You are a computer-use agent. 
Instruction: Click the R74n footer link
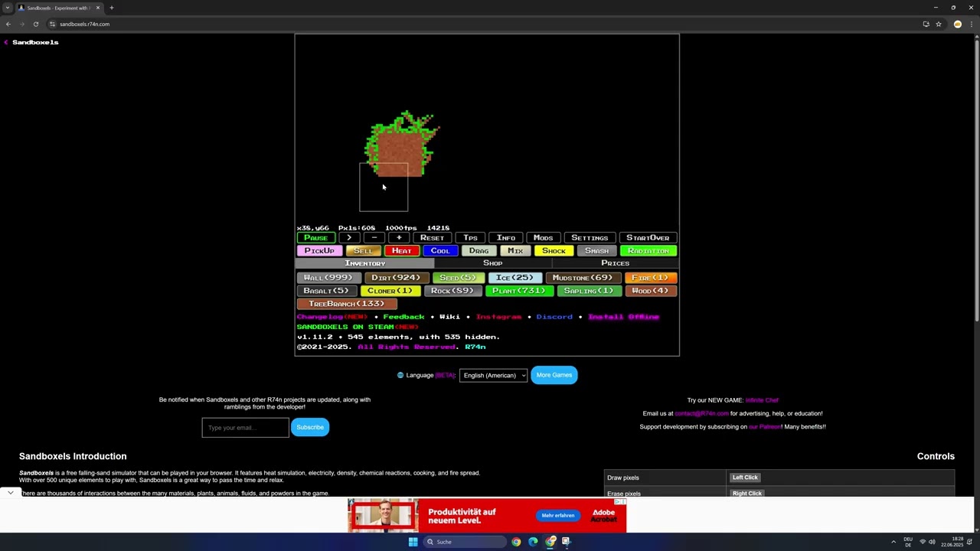click(x=475, y=347)
